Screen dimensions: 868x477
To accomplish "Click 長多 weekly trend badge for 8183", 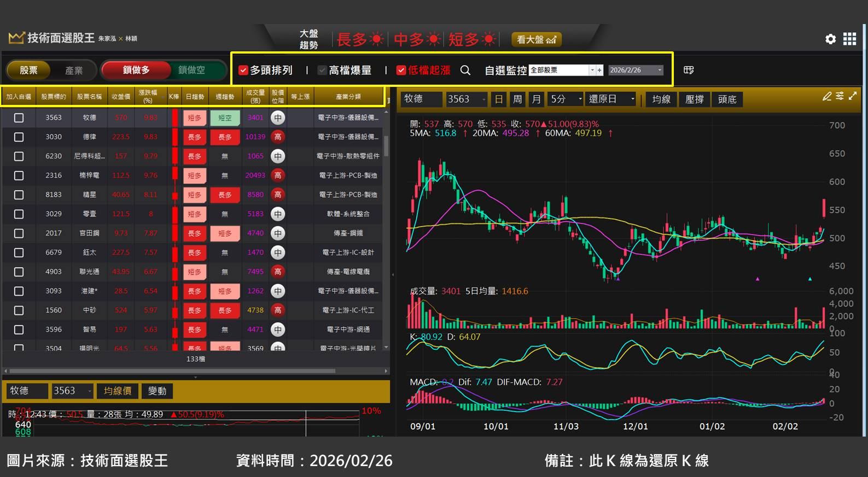I will click(225, 195).
